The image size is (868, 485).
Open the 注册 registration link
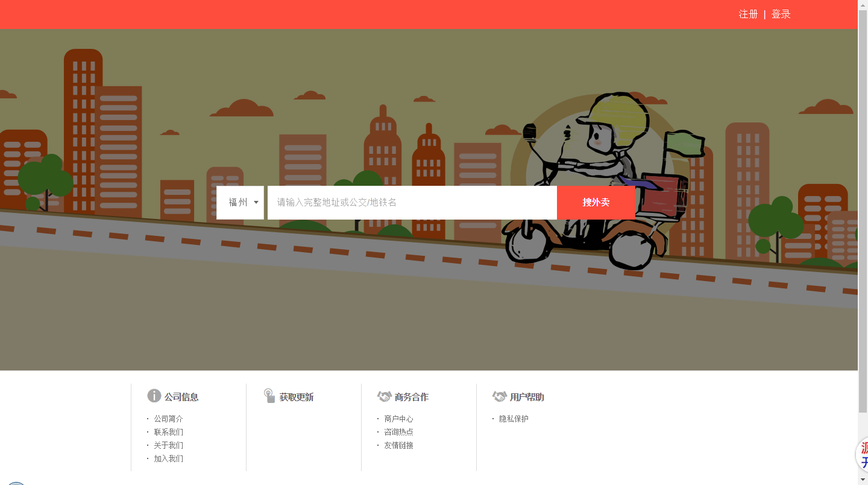coord(748,14)
